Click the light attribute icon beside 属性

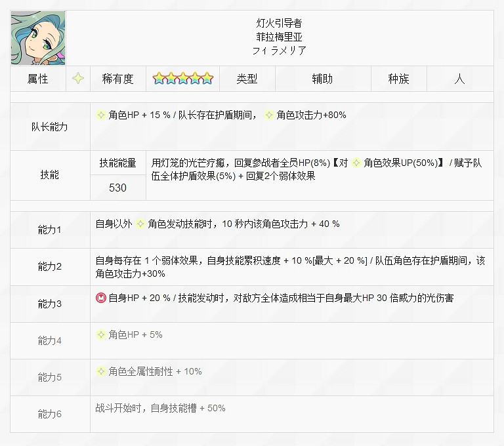(78, 79)
